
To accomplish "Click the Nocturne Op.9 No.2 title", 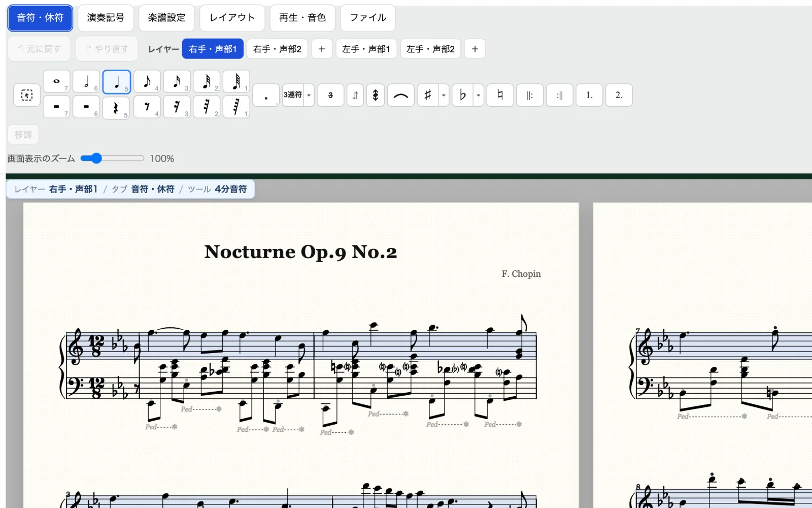I will (x=300, y=252).
